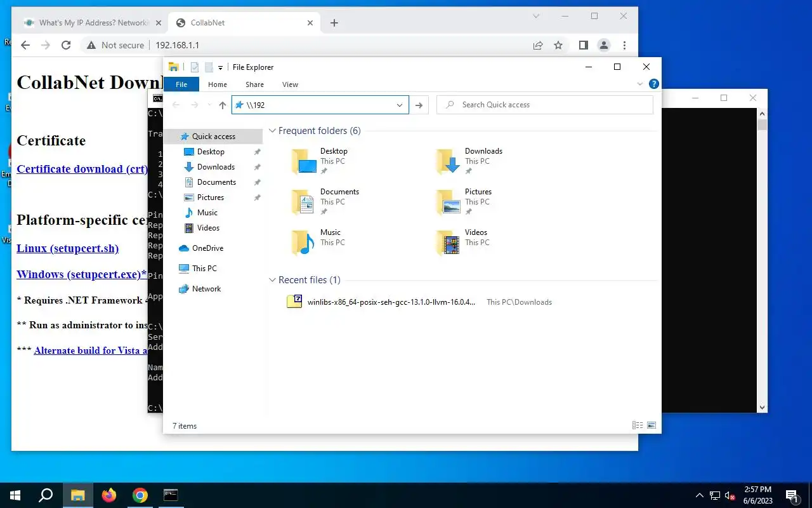812x508 pixels.
Task: Close the CollabNet tab
Action: (x=310, y=23)
